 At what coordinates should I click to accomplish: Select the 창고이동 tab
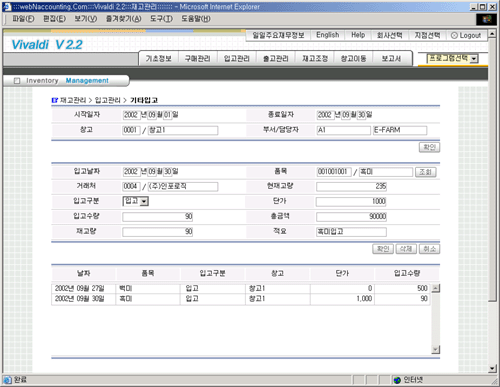(353, 59)
